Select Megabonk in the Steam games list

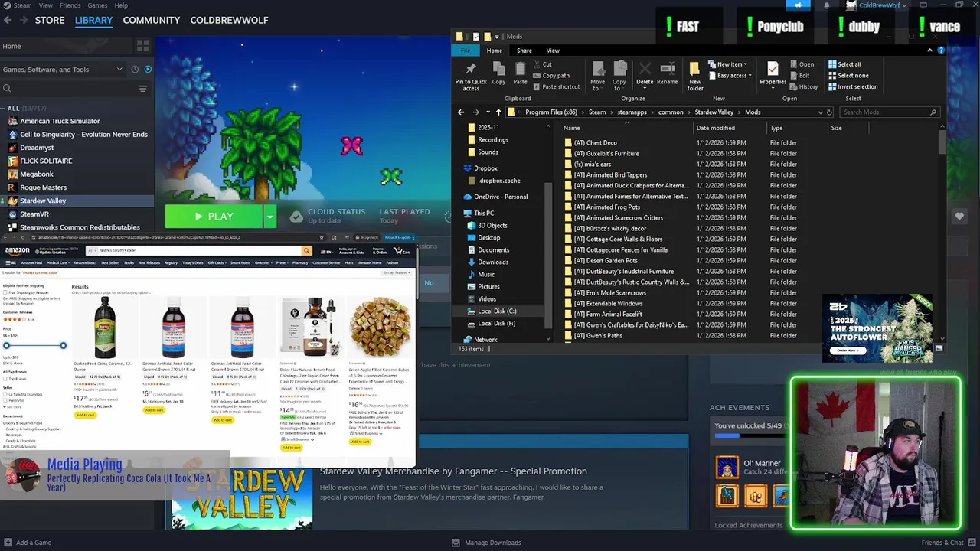[x=37, y=174]
